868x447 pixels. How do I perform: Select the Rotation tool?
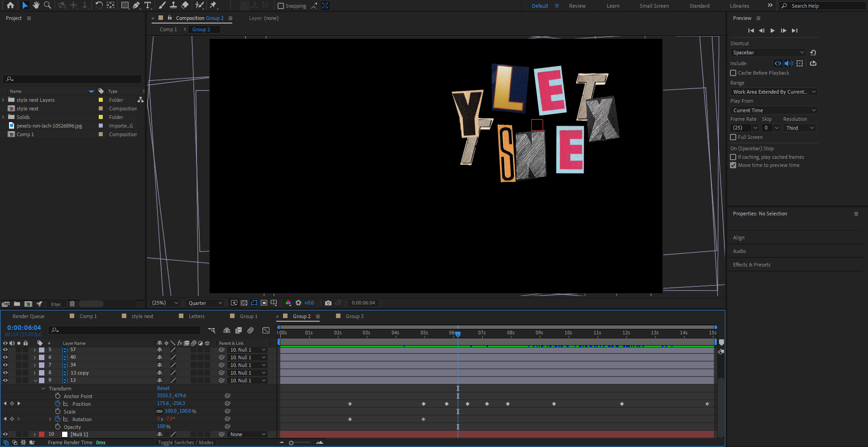[x=99, y=5]
